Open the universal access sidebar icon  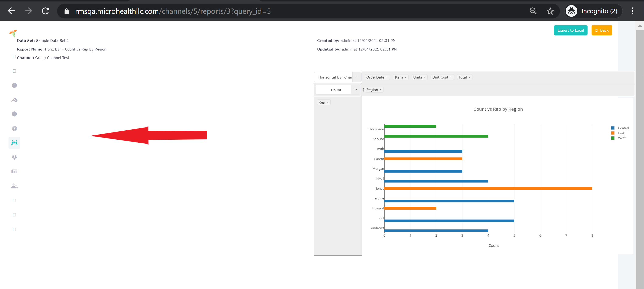tap(14, 128)
